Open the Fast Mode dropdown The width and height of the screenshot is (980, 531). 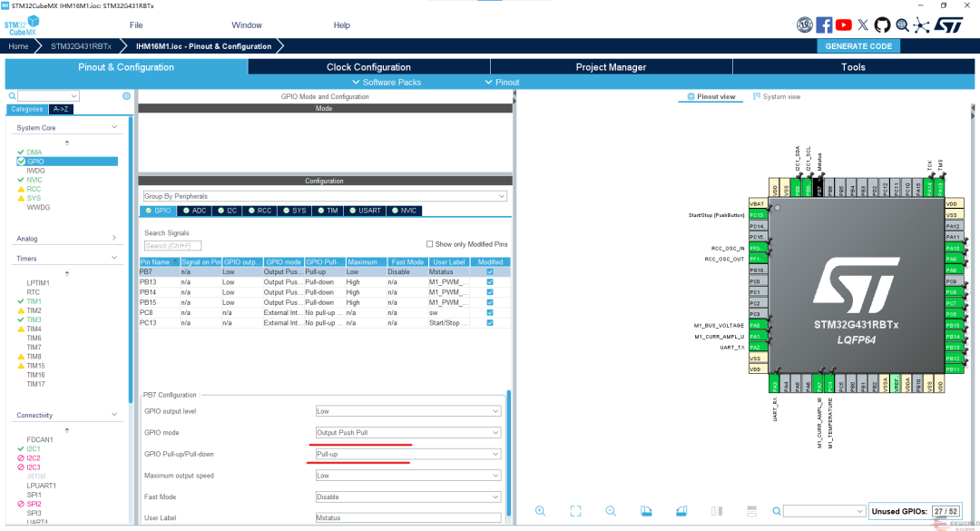pos(408,497)
